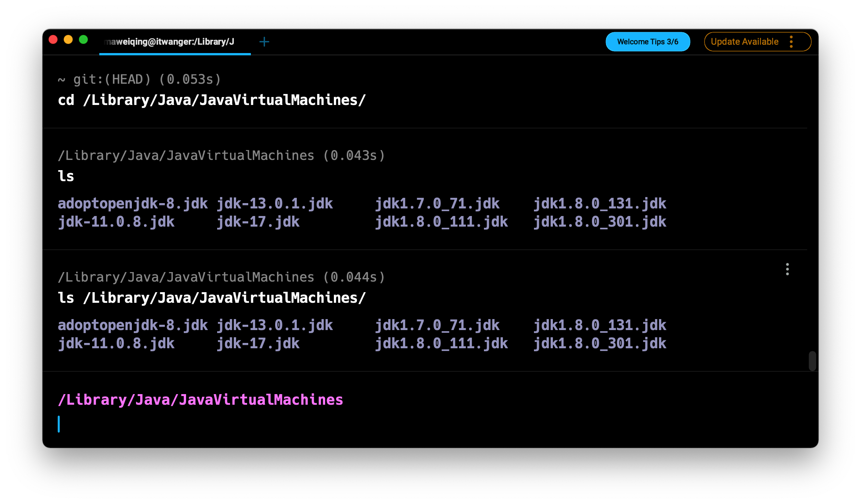This screenshot has width=861, height=504.
Task: Click jdk-11.0.8.jdk in the last ls output
Action: (x=116, y=344)
